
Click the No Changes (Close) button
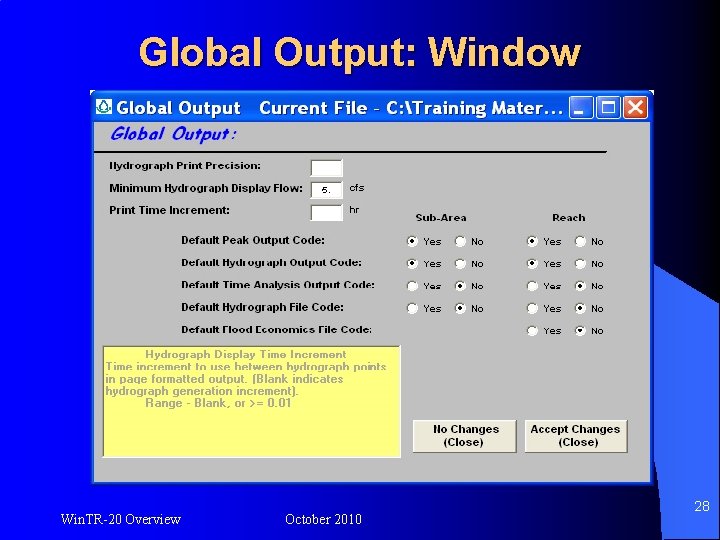[465, 436]
